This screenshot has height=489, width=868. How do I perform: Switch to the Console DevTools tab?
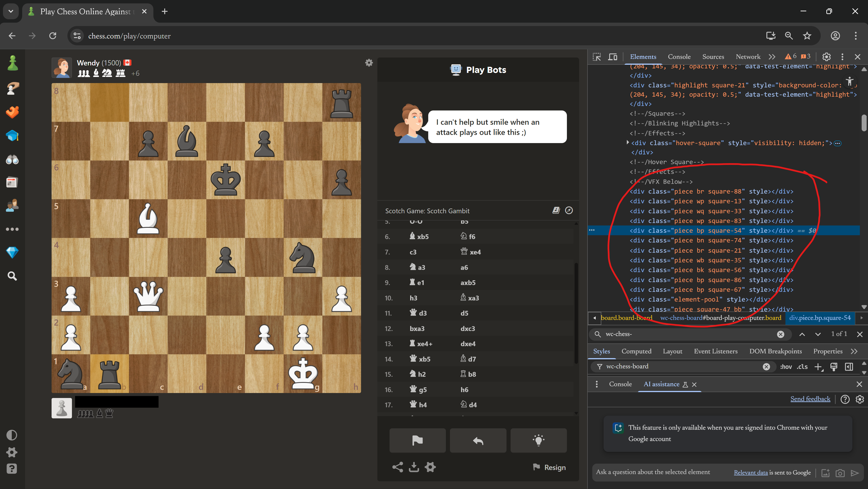(679, 57)
